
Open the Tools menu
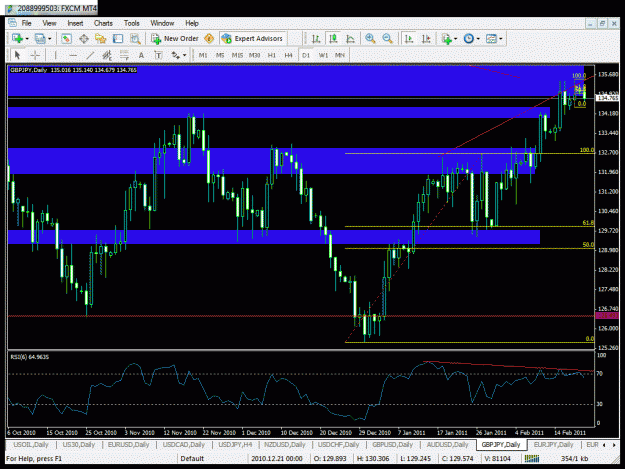pos(132,23)
